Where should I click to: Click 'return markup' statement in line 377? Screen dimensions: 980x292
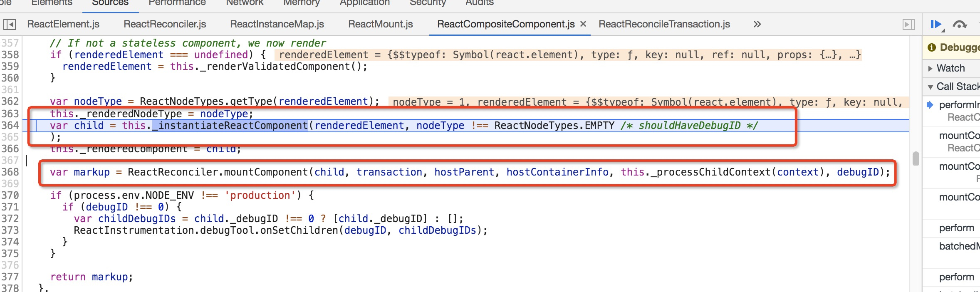point(92,277)
